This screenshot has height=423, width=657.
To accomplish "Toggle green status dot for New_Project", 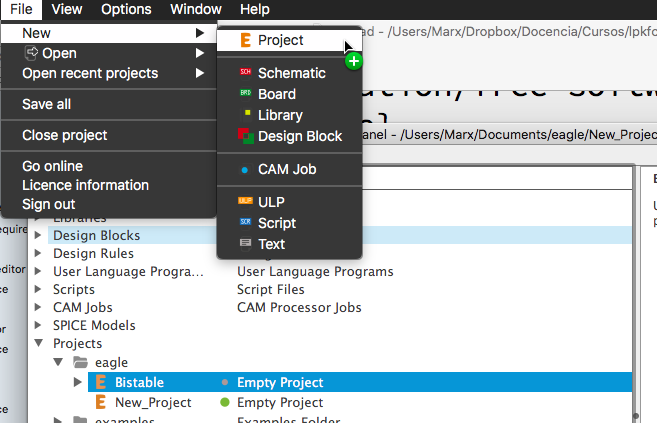I will (225, 403).
